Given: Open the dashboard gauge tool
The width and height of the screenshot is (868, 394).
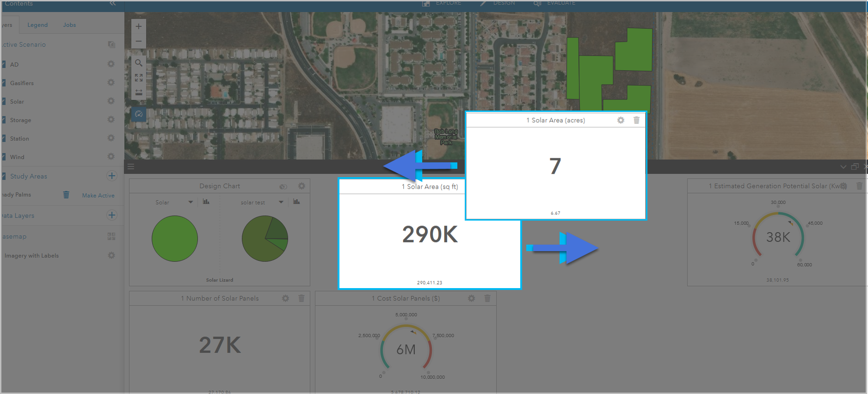Looking at the screenshot, I should (x=139, y=114).
